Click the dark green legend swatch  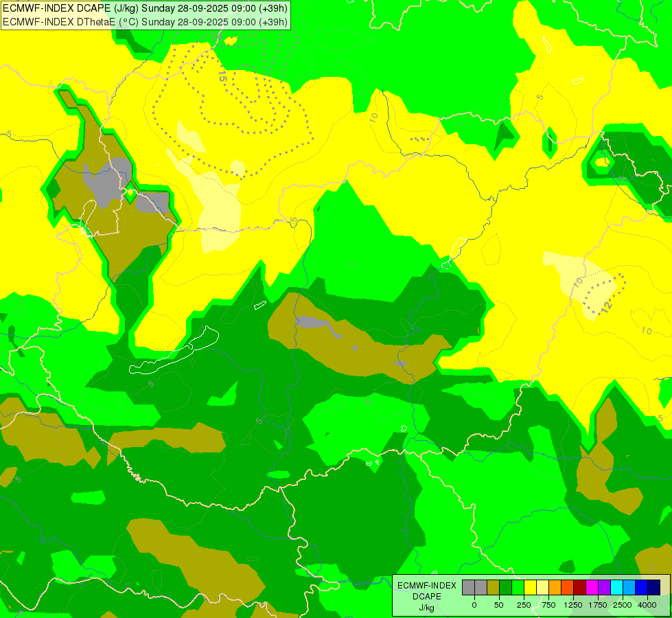(x=505, y=588)
